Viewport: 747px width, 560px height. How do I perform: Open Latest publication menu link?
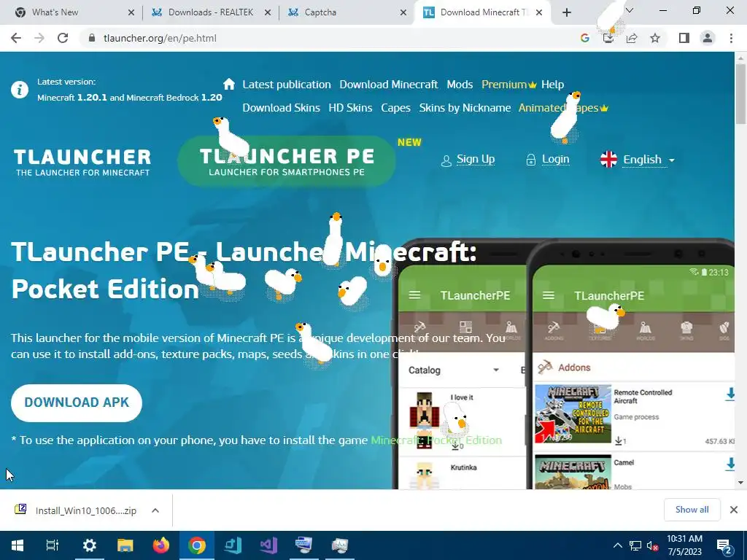click(286, 85)
